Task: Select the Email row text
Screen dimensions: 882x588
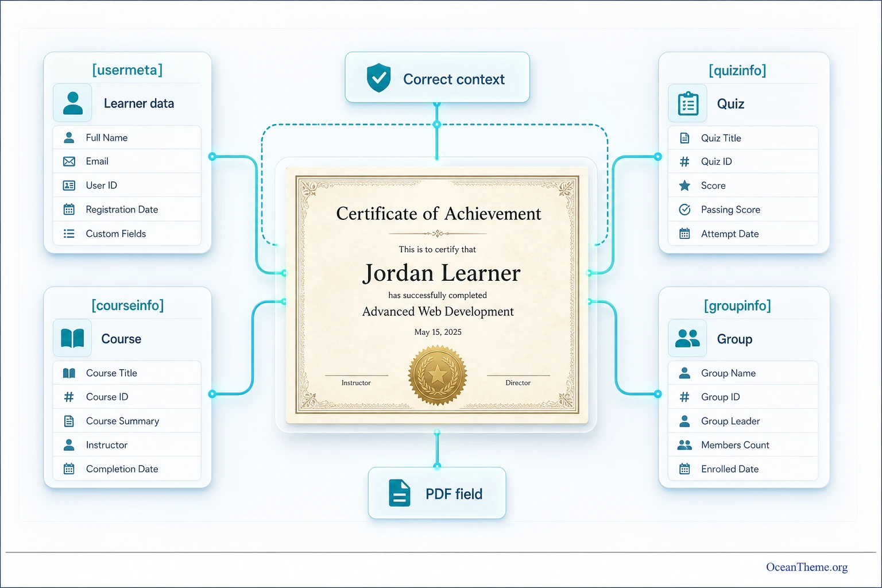Action: pos(97,161)
